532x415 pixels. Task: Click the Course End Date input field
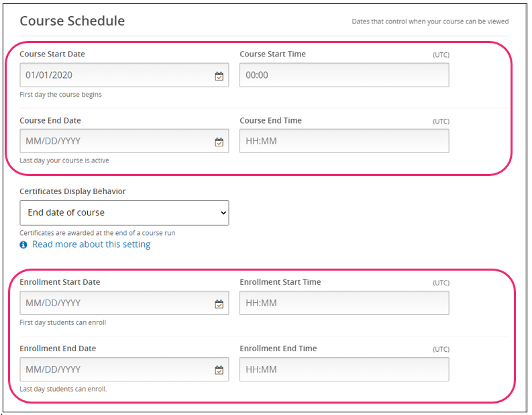(114, 142)
